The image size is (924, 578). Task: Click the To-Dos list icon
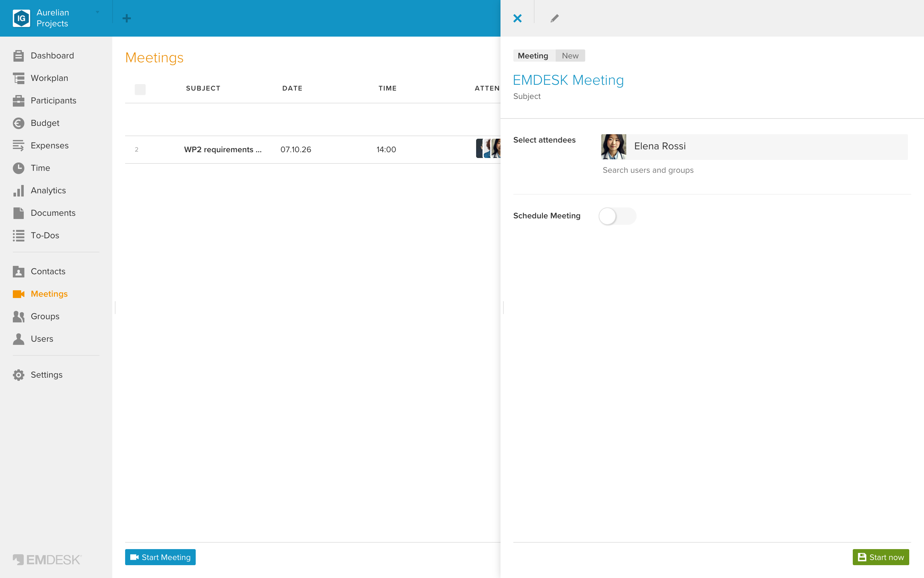[18, 235]
